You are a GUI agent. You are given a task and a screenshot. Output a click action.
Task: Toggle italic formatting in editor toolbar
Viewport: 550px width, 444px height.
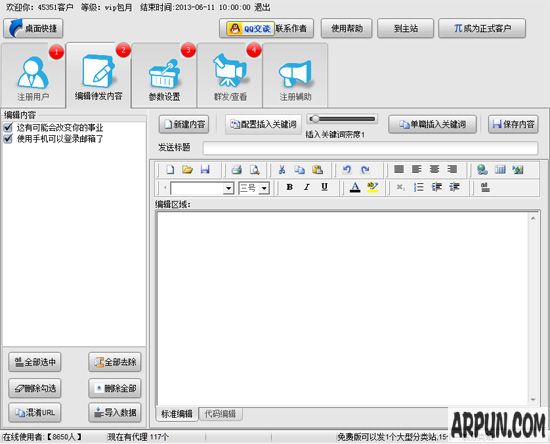(307, 187)
